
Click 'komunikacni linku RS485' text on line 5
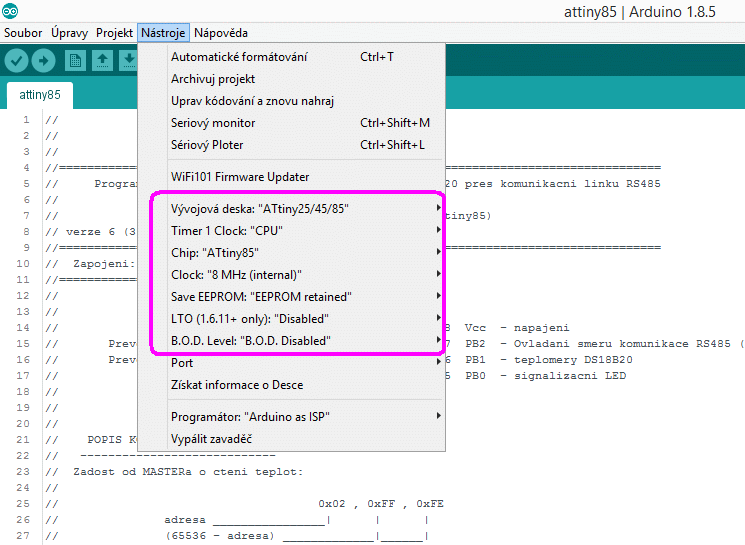580,184
